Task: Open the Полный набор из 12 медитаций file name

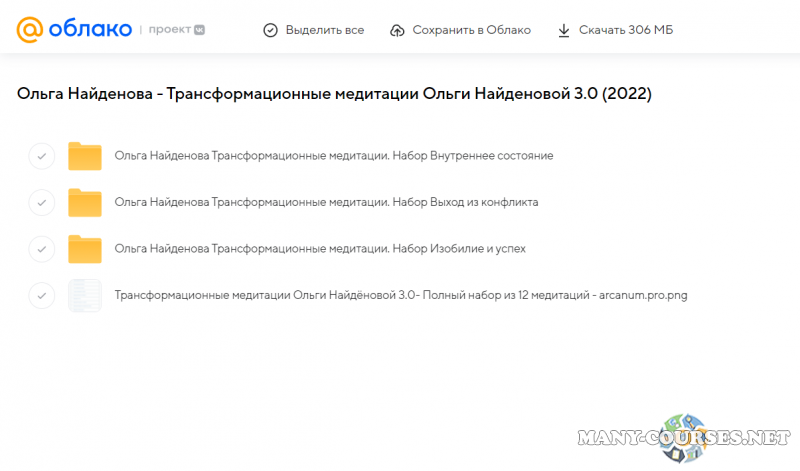Action: coord(401,295)
